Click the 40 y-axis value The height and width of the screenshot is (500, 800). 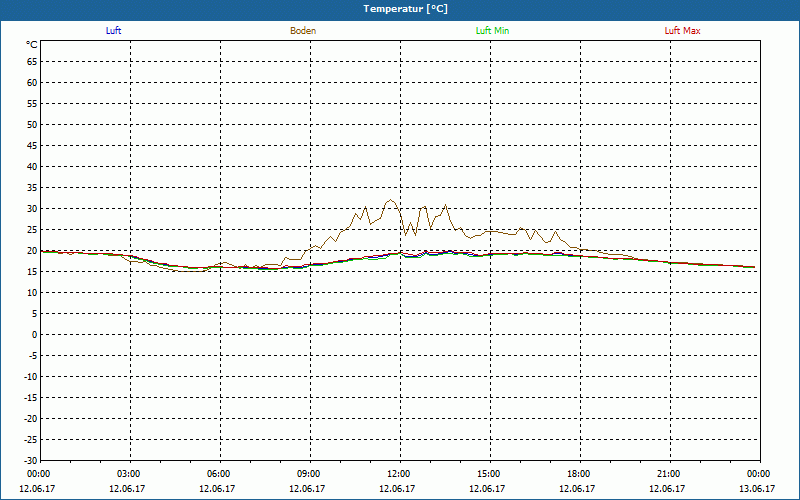[x=32, y=166]
